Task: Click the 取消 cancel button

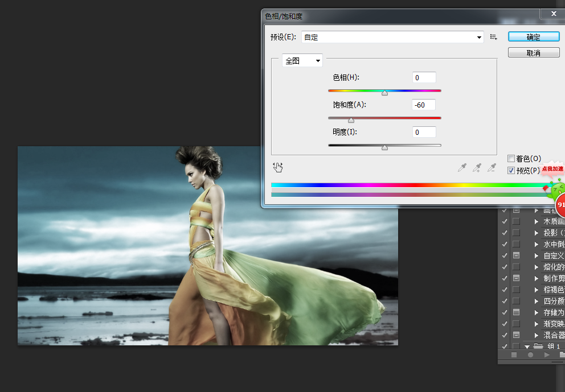Action: [x=534, y=52]
